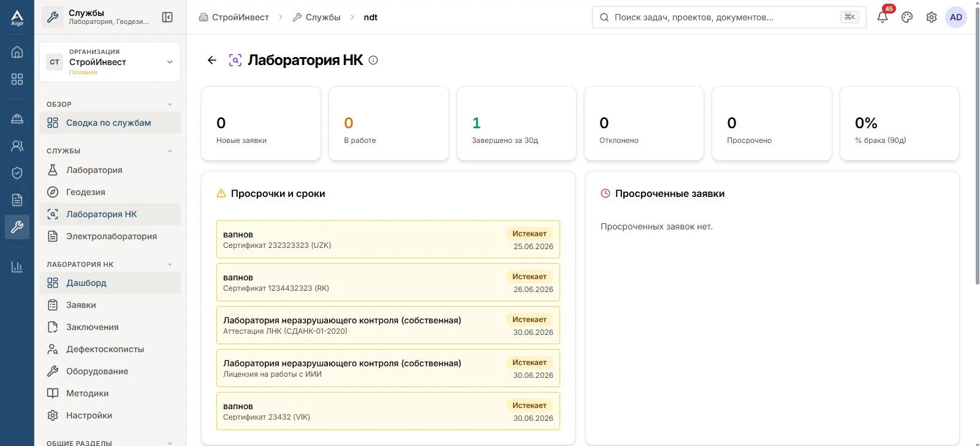
Task: Open the Просрочено stat card
Action: (x=772, y=123)
